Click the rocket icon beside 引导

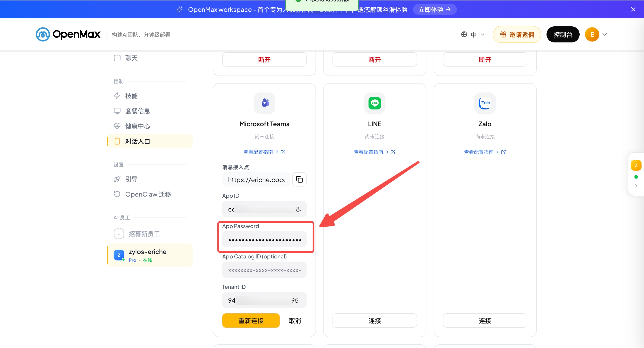tap(117, 179)
